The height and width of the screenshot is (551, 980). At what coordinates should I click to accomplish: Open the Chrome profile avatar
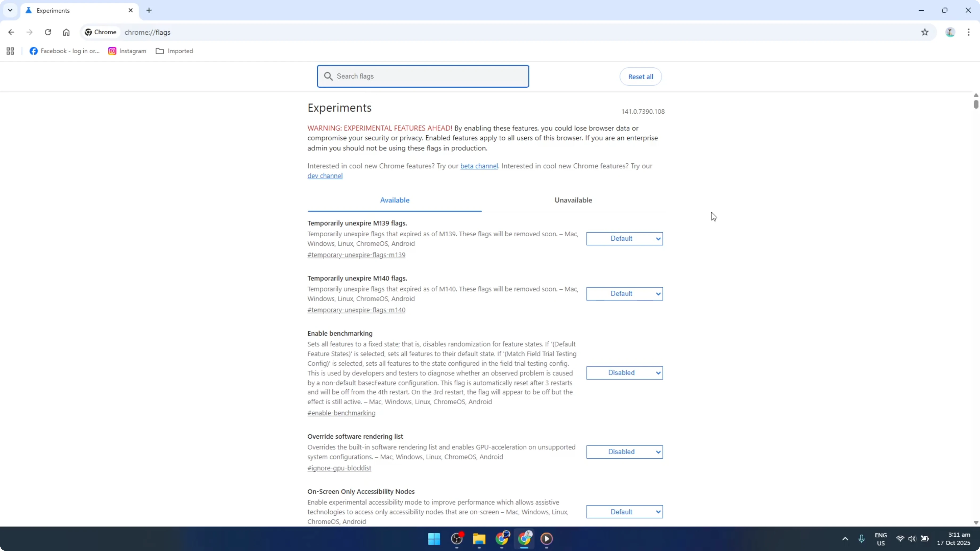pyautogui.click(x=950, y=32)
